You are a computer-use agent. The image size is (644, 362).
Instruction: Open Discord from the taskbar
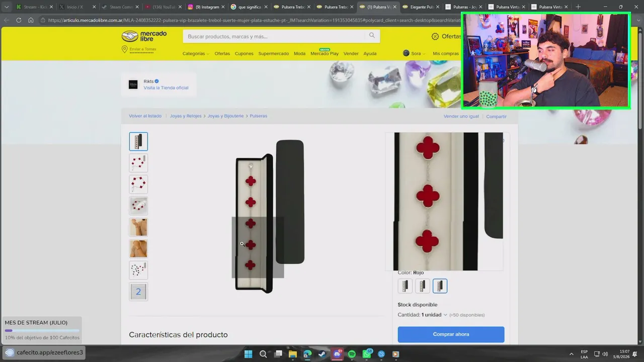[x=337, y=354]
